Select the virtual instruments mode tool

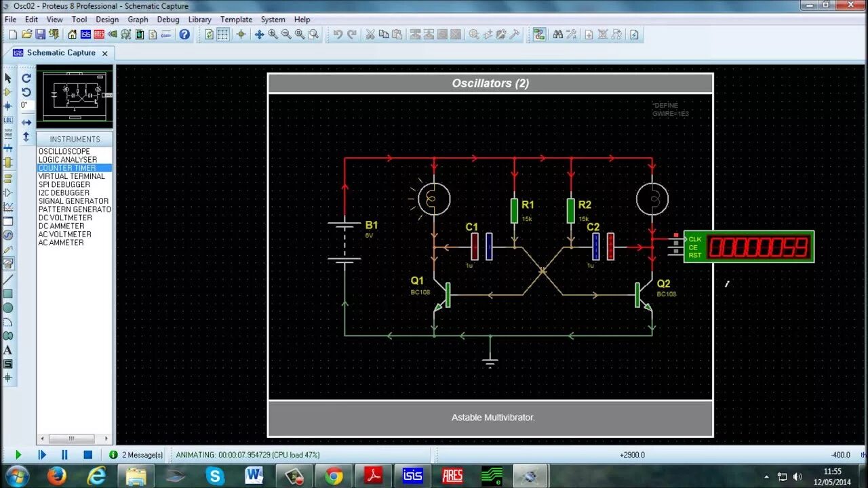pos(8,263)
